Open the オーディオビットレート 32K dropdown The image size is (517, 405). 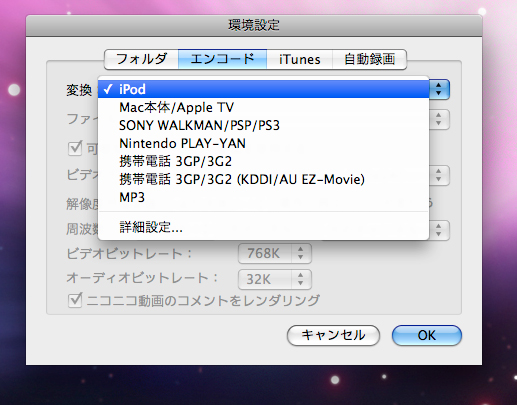(x=275, y=279)
